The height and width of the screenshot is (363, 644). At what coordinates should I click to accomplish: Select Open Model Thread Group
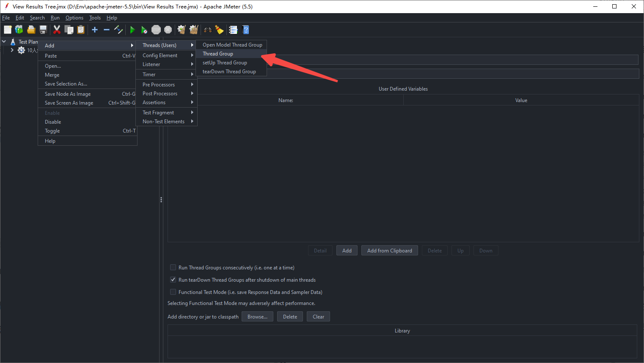[x=231, y=45]
